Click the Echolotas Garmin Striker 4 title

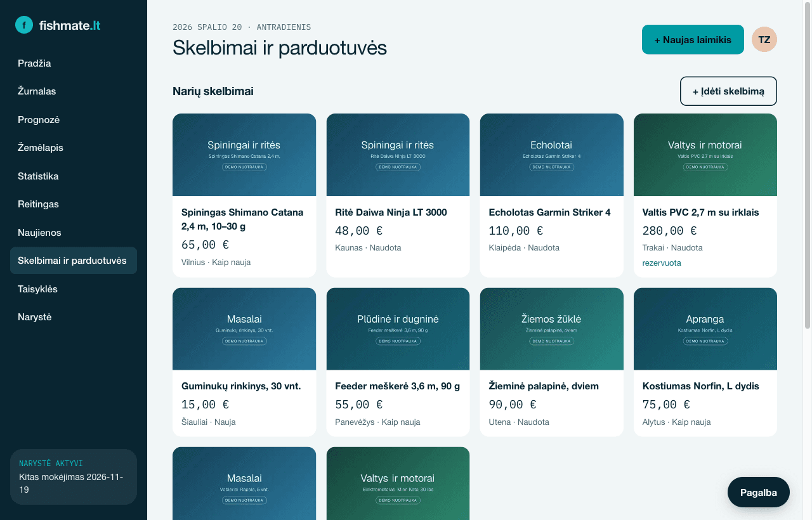pyautogui.click(x=549, y=212)
